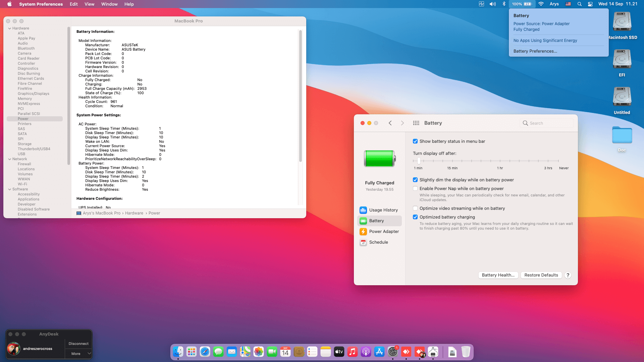Collapse the Hardware section in sidebar
The width and height of the screenshot is (644, 362).
10,28
